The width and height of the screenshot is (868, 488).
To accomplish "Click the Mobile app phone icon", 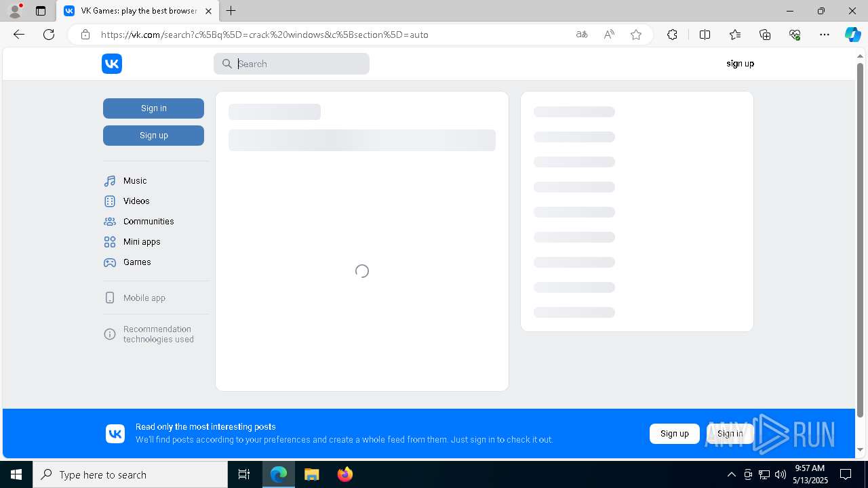I will [x=110, y=298].
